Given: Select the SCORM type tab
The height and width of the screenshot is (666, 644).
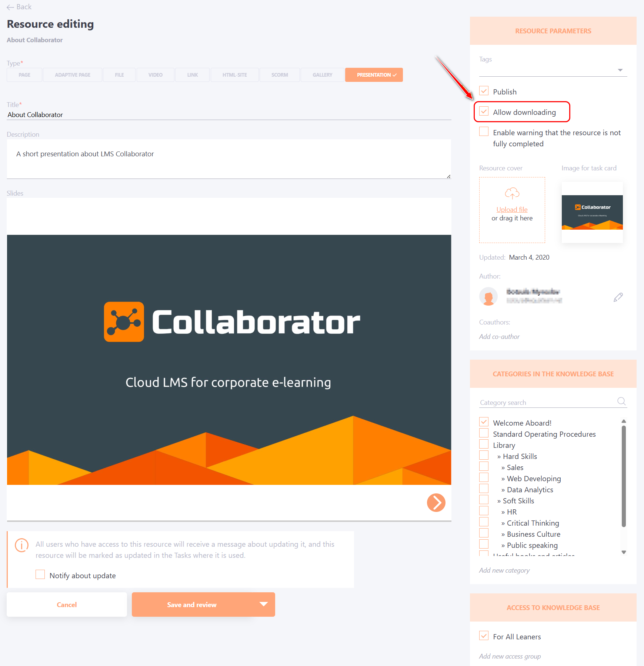Looking at the screenshot, I should 280,75.
